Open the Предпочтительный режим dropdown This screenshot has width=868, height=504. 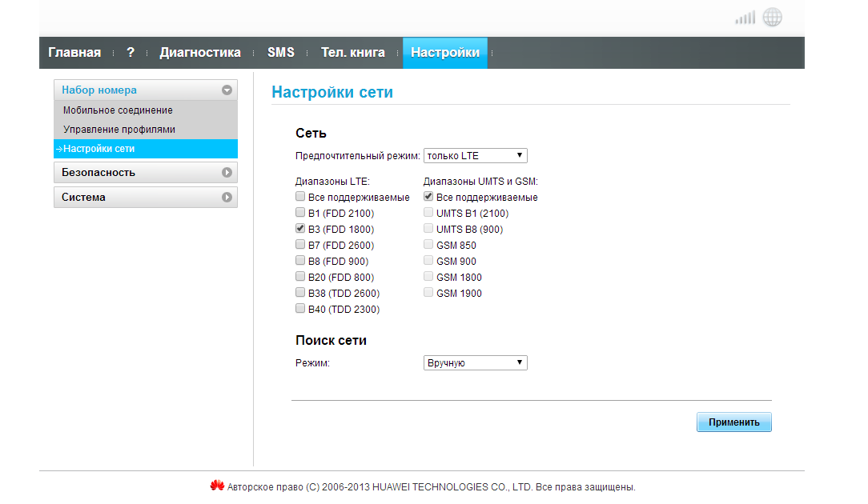pyautogui.click(x=475, y=155)
